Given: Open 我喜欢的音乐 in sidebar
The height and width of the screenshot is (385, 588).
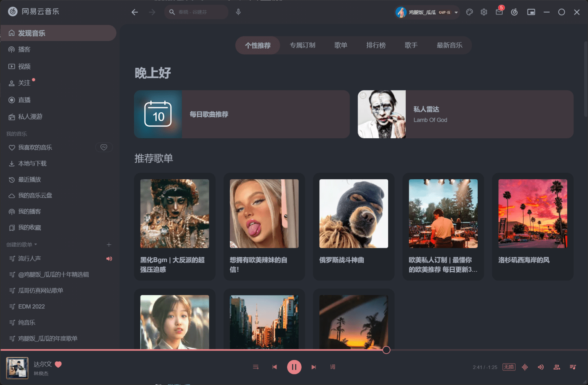Looking at the screenshot, I should [35, 147].
